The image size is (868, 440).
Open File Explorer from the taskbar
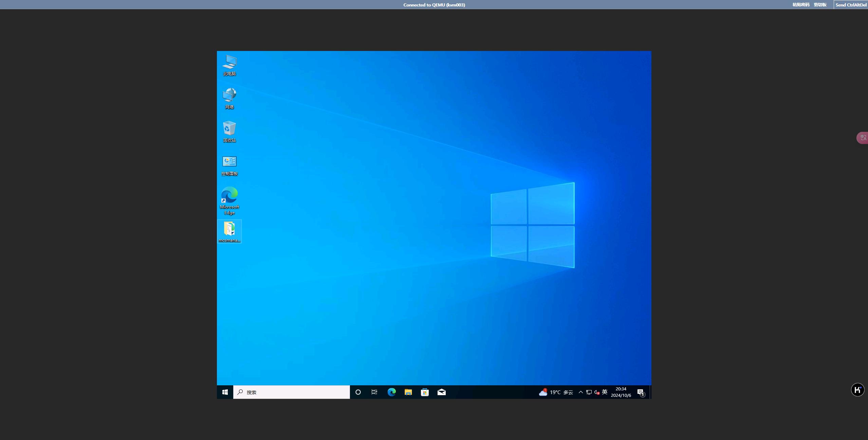pyautogui.click(x=408, y=392)
